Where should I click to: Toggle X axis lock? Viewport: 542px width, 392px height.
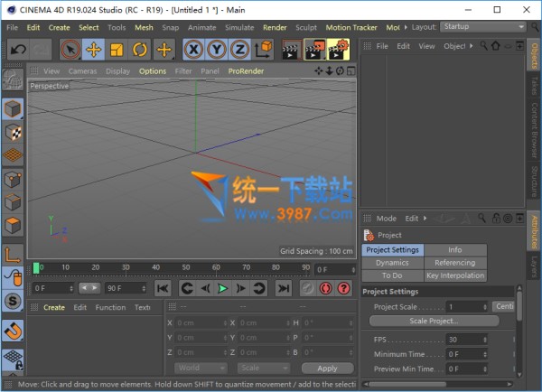point(194,50)
